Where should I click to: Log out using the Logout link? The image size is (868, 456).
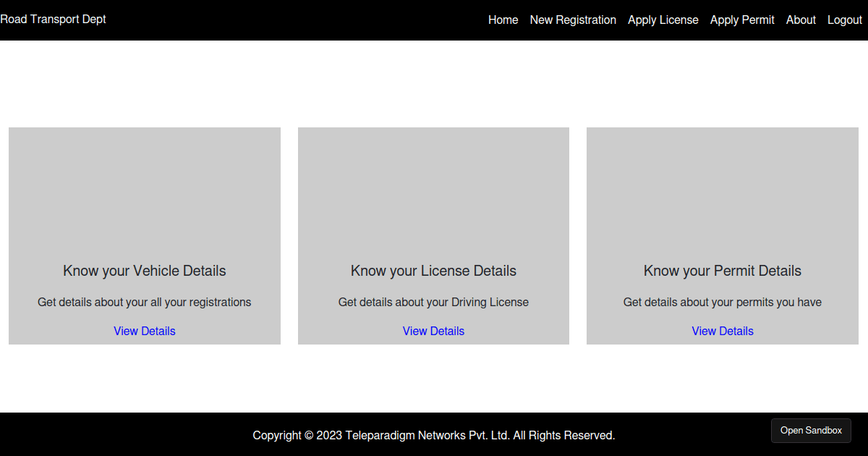[x=844, y=20]
